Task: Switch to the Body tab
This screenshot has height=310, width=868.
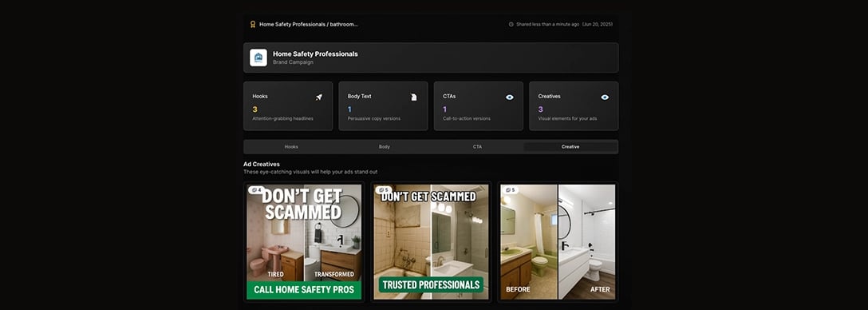Action: [x=385, y=147]
